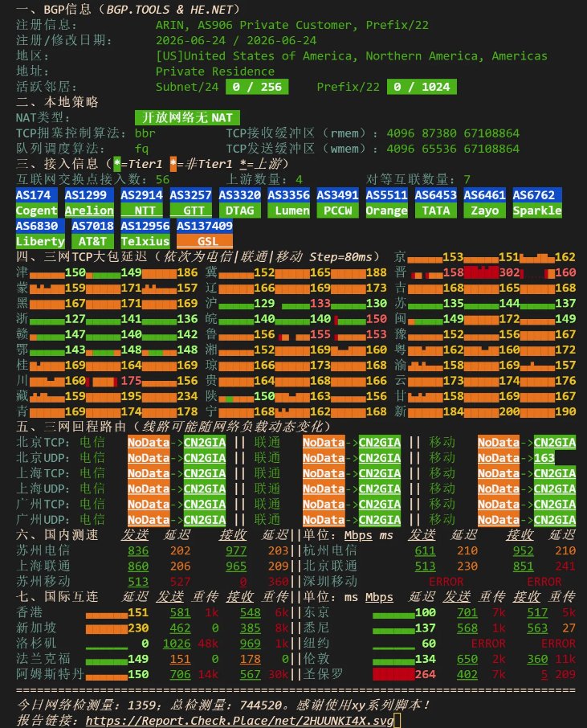Image resolution: width=587 pixels, height=728 pixels.
Task: Click the AS7018 badge
Action: (x=93, y=226)
